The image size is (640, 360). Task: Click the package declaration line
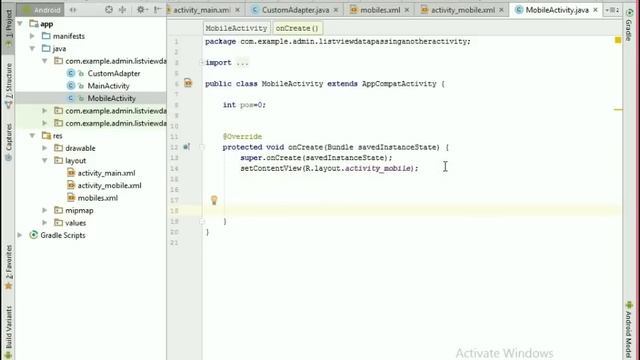tap(338, 41)
